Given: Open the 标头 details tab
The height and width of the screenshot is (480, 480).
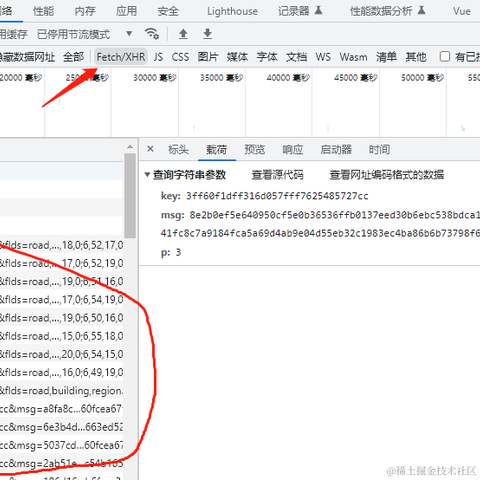Looking at the screenshot, I should coord(178,149).
